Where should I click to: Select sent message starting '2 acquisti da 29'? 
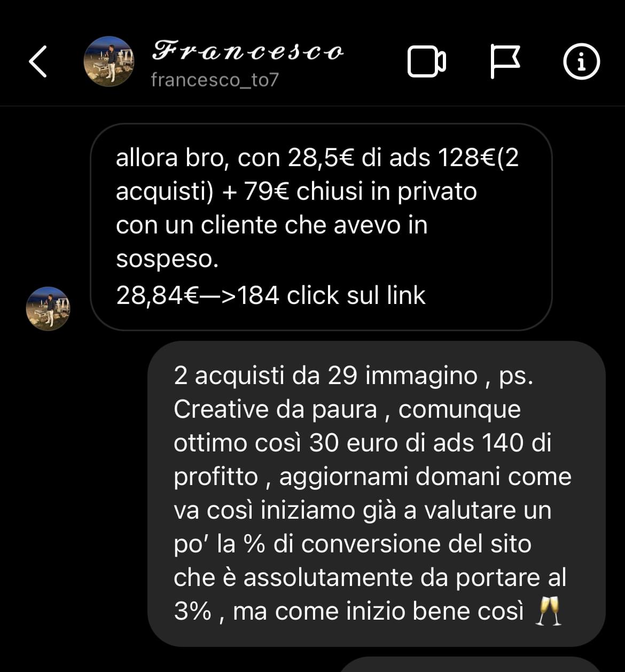tap(376, 494)
